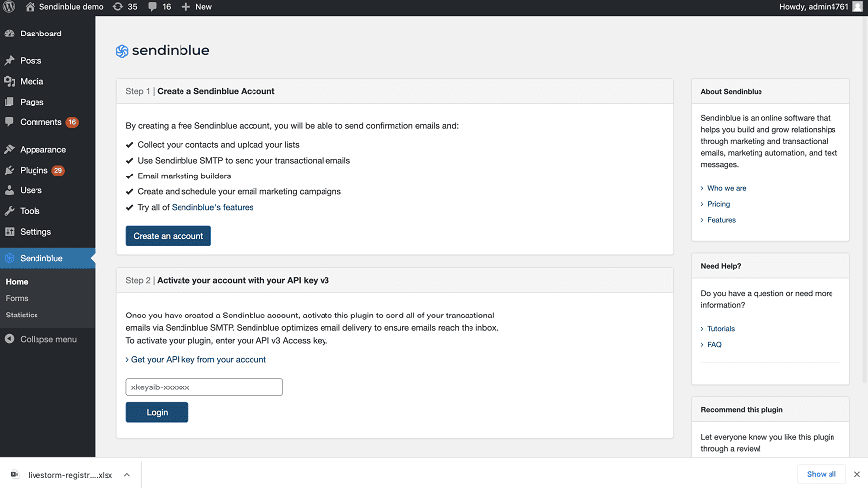Open the Dashboard menu
This screenshot has height=492, width=868.
tap(40, 34)
